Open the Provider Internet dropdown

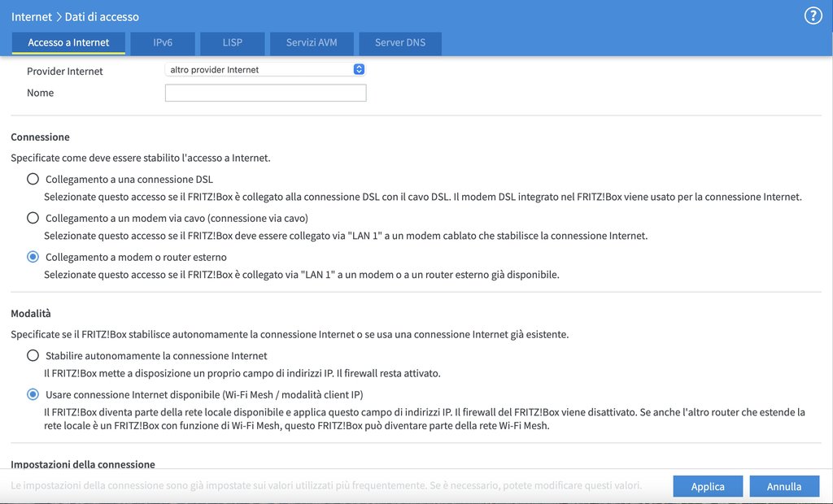(x=265, y=70)
